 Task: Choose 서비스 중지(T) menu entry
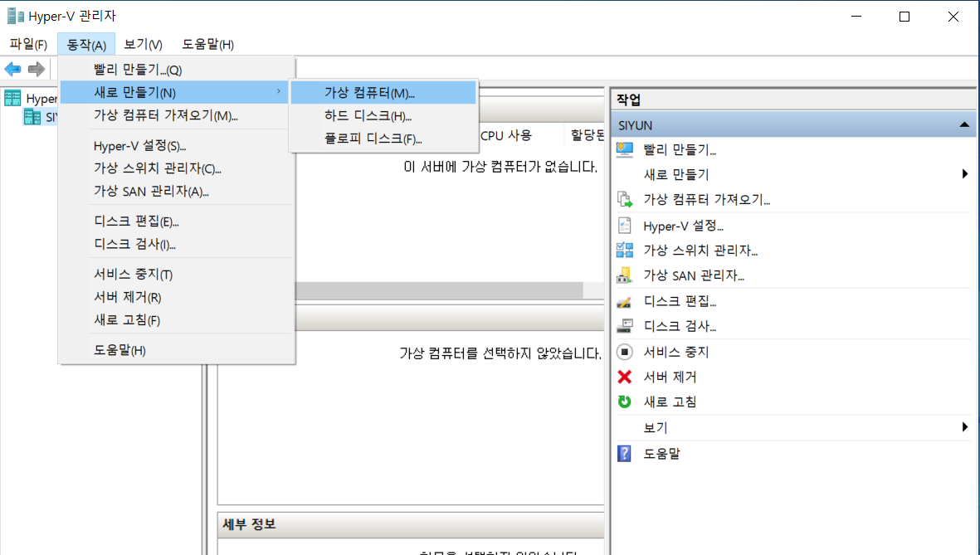[176, 275]
